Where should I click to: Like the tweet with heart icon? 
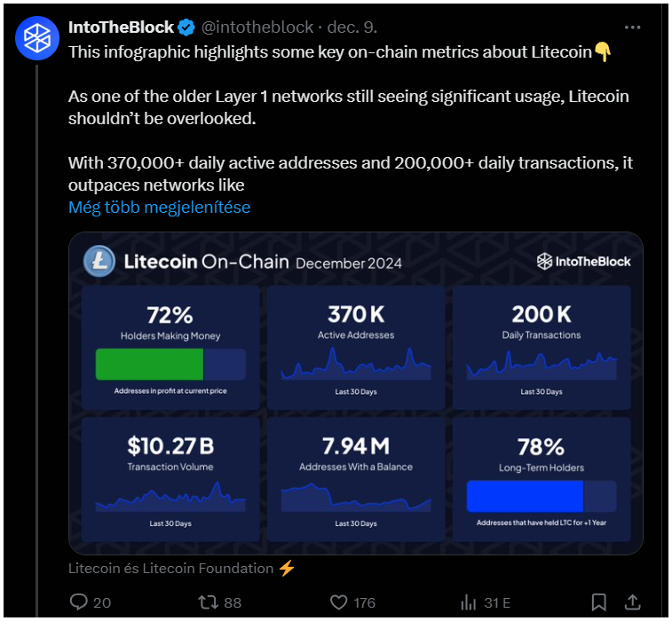coord(338,602)
